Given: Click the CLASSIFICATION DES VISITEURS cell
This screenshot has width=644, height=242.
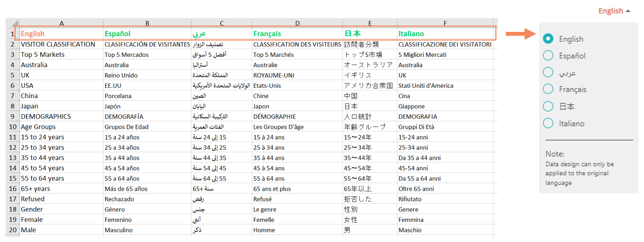Looking at the screenshot, I should pyautogui.click(x=297, y=44).
